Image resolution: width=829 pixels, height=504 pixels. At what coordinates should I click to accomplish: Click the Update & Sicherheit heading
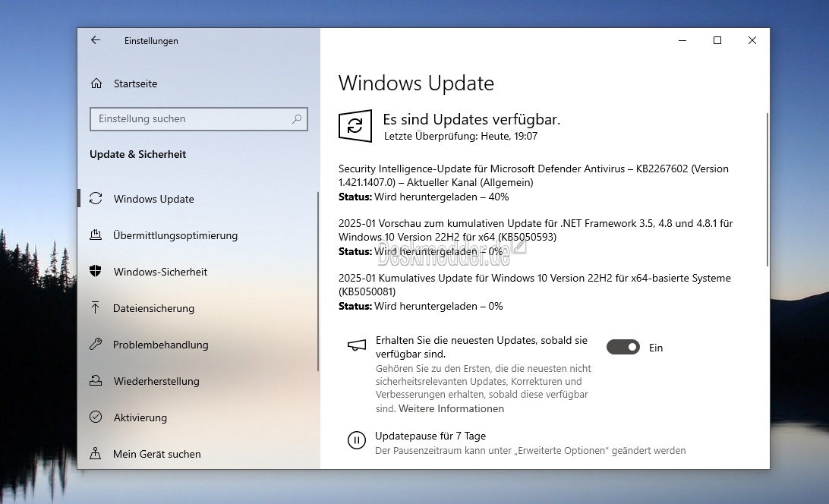138,154
